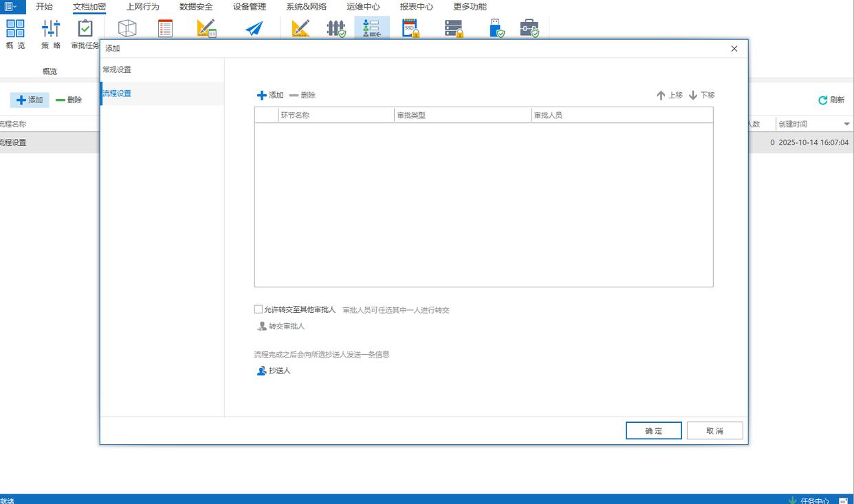This screenshot has height=504, width=854.
Task: Click the 概览 overview grid icon
Action: click(x=15, y=29)
